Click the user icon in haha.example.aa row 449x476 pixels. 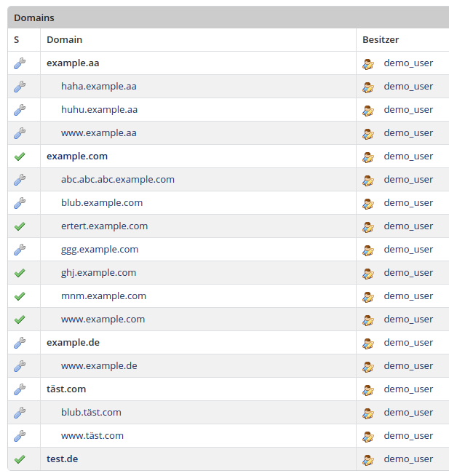pyautogui.click(x=368, y=87)
